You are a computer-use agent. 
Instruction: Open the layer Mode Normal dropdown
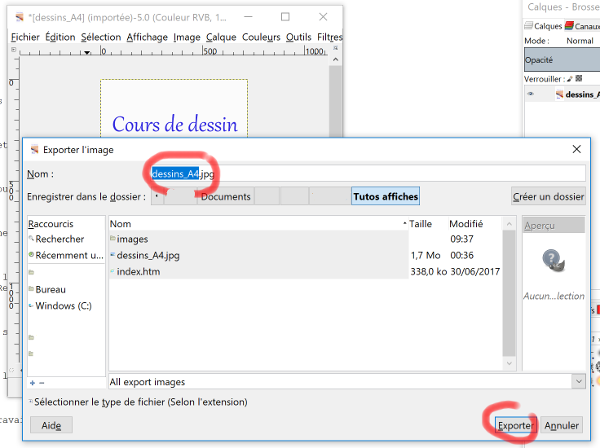click(x=582, y=41)
